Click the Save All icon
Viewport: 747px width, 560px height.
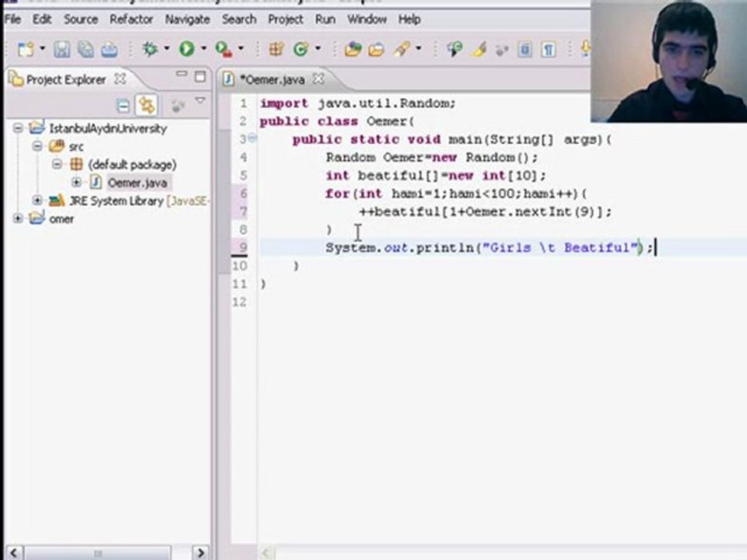click(x=86, y=49)
